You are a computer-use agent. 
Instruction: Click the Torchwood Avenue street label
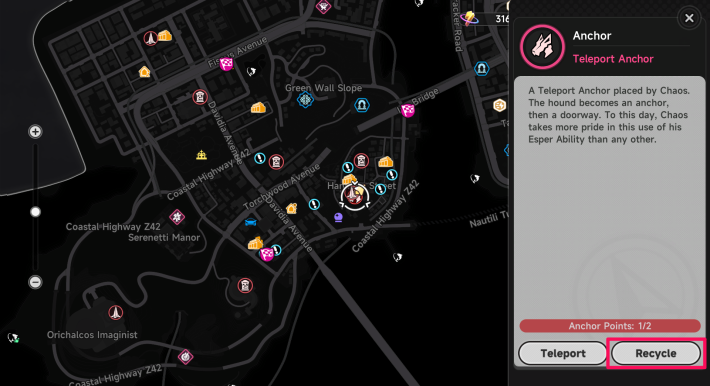[x=282, y=186]
